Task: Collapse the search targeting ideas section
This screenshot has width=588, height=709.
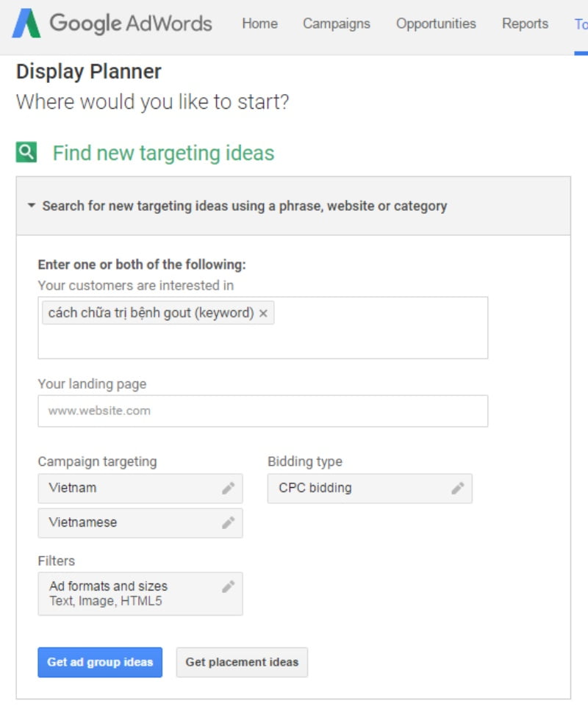Action: 32,206
